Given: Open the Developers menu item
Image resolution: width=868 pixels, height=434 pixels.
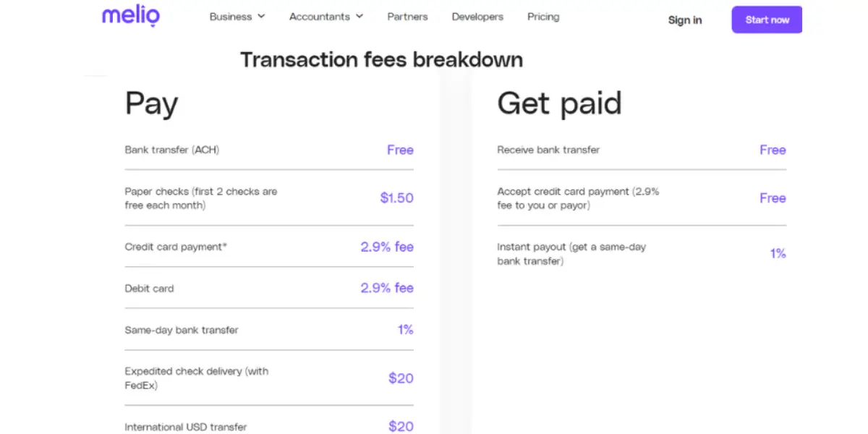Looking at the screenshot, I should pyautogui.click(x=477, y=17).
